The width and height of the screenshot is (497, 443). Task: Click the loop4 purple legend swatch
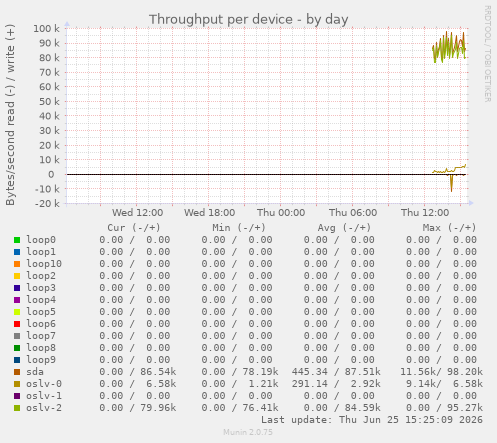pyautogui.click(x=17, y=300)
